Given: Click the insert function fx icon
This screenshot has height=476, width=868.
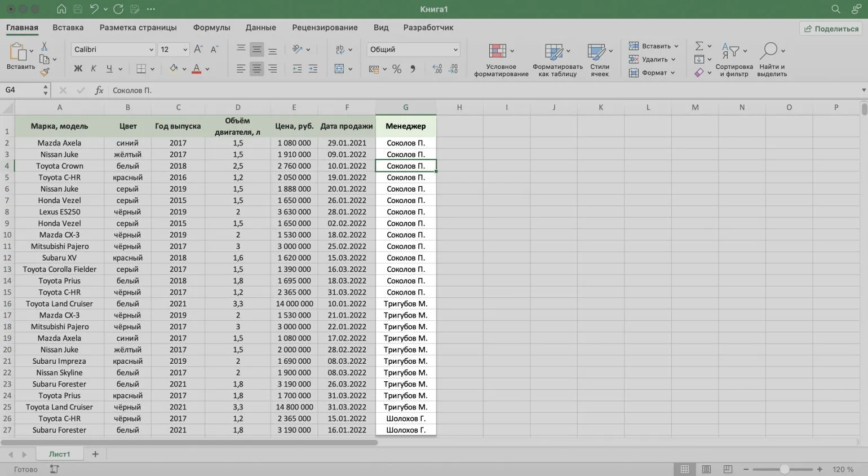Looking at the screenshot, I should click(99, 90).
